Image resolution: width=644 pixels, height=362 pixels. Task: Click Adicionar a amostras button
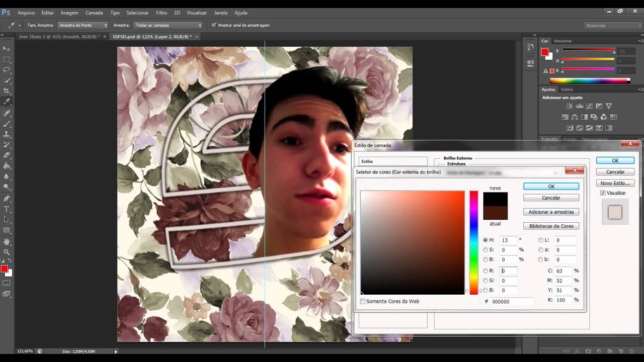coord(551,212)
